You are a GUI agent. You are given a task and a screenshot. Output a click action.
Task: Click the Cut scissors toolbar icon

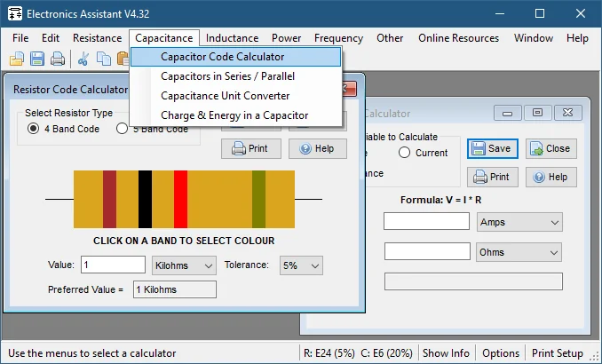(83, 59)
